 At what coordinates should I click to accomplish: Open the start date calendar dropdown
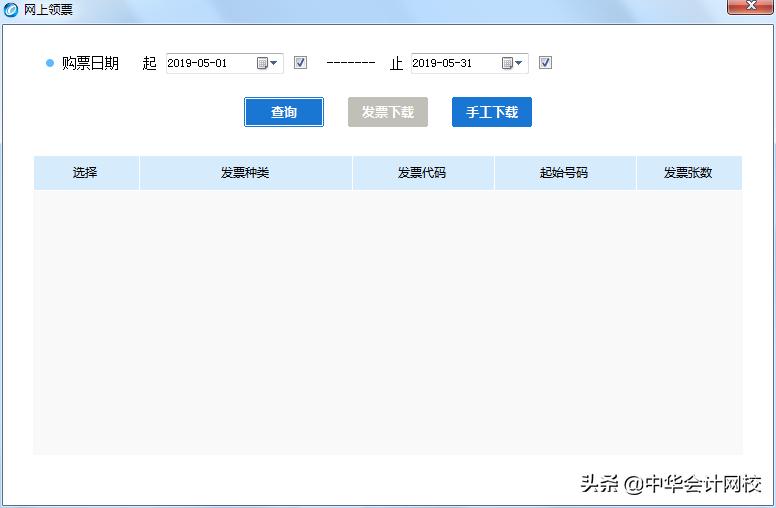coord(268,63)
